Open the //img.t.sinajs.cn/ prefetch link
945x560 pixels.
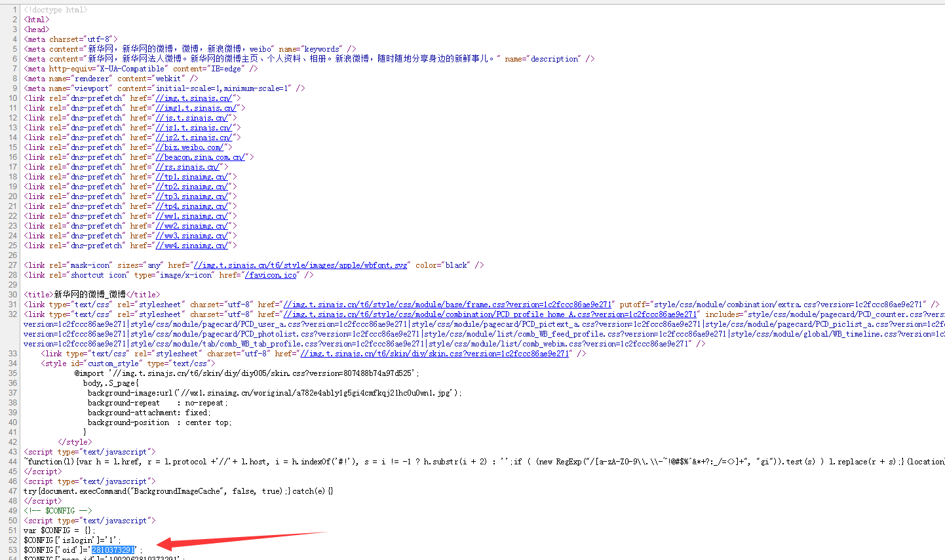193,98
